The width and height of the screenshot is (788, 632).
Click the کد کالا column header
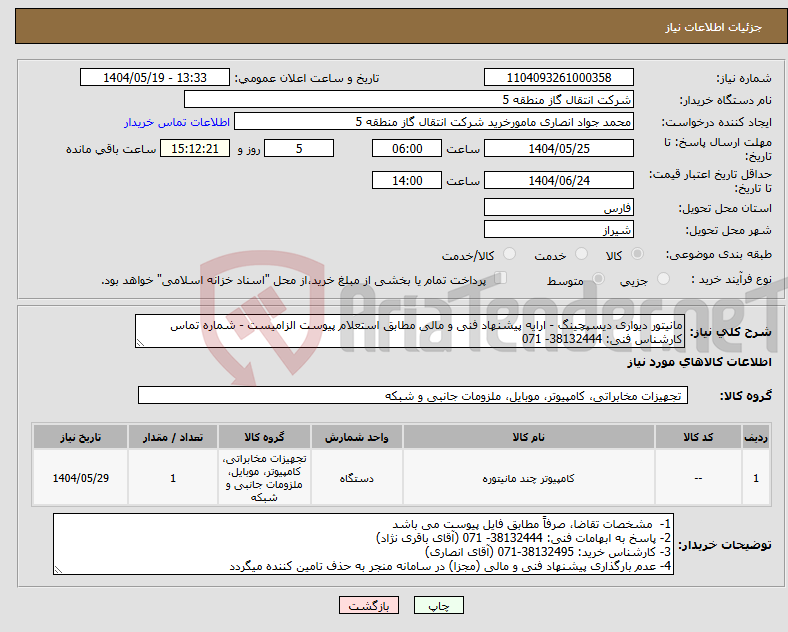(x=699, y=437)
